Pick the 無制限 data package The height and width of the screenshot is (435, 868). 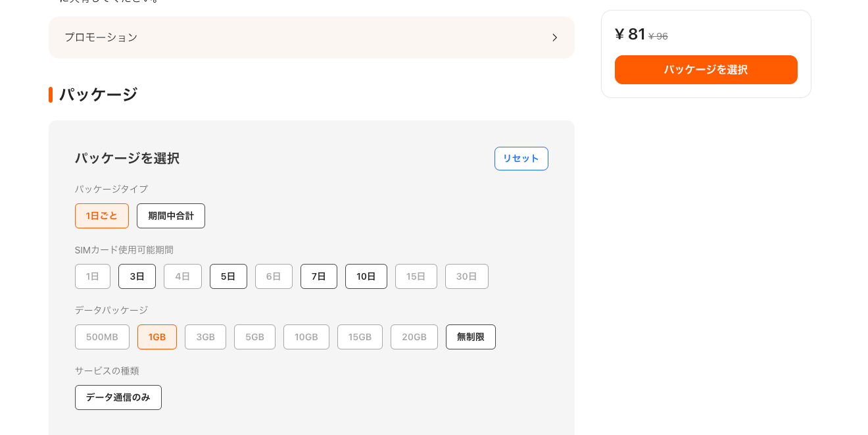click(471, 337)
